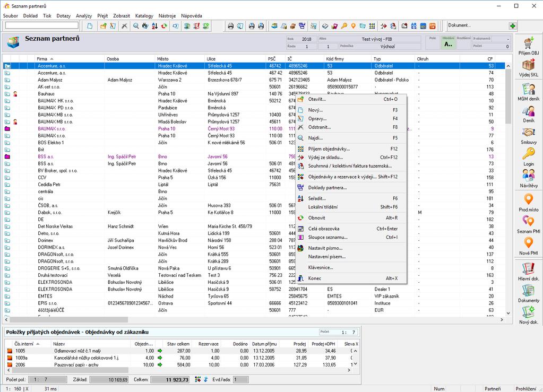Click the A-Z sort toolbar icon
543x392 pixels.
[154, 26]
